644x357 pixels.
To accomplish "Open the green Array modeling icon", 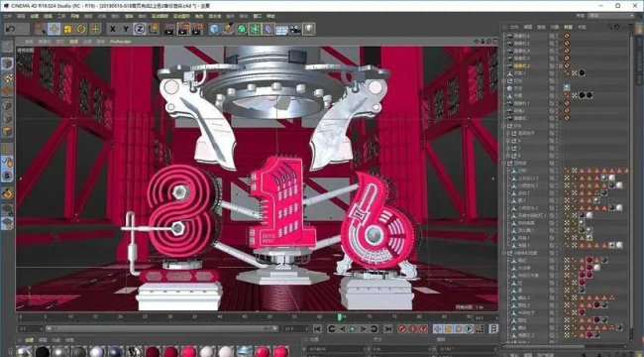I will pos(255,29).
